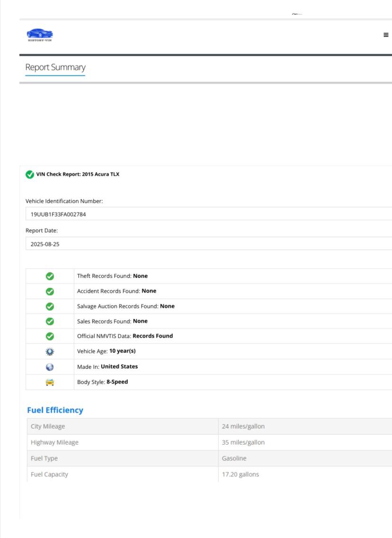
Task: Select the City Mileage row label
Action: tap(48, 426)
